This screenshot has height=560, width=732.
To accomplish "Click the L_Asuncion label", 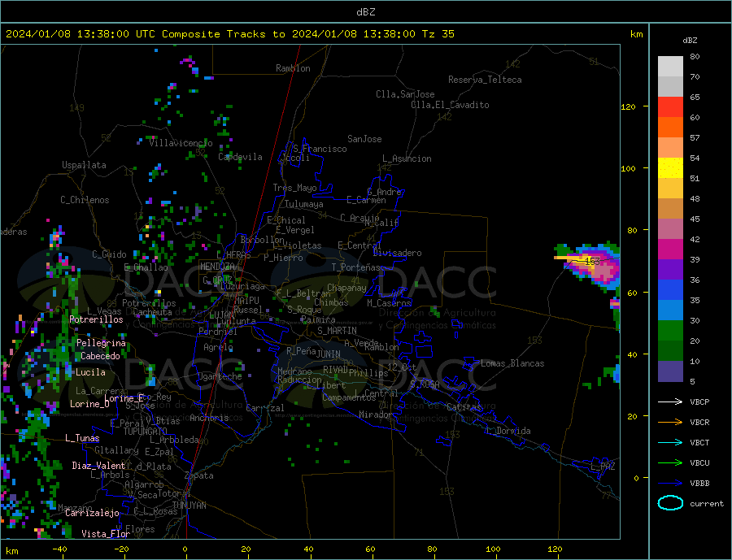I will 407,158.
